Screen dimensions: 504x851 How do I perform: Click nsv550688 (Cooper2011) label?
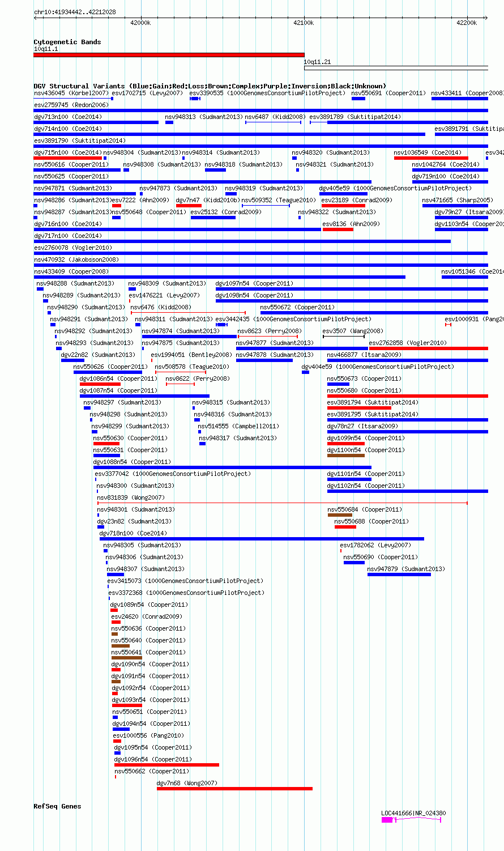point(371,521)
